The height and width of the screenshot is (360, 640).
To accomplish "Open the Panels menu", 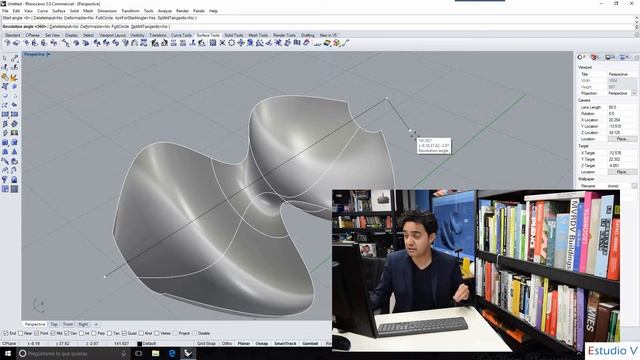I will click(199, 11).
